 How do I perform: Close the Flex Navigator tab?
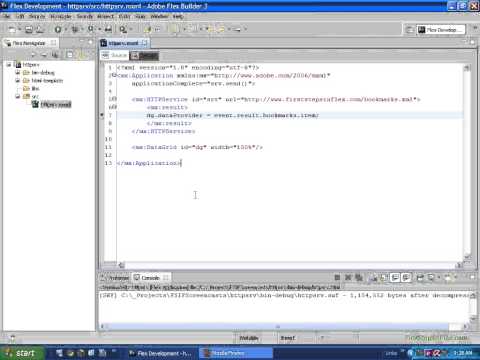pos(53,43)
